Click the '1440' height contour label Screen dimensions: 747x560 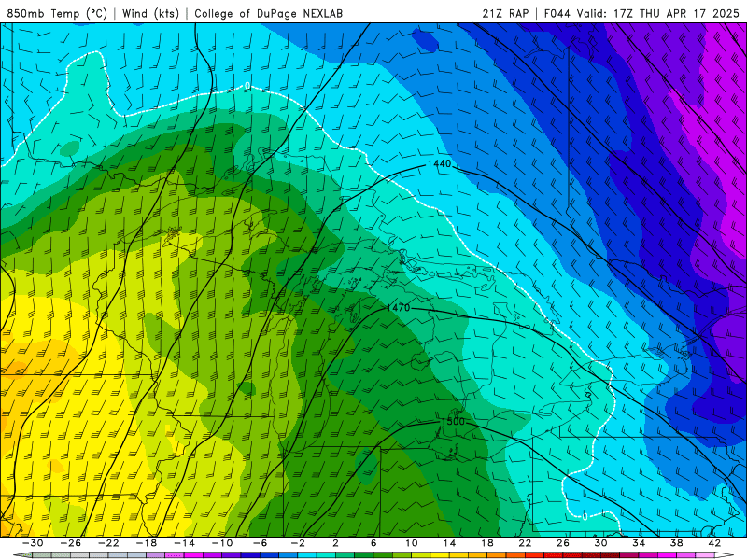coord(439,164)
